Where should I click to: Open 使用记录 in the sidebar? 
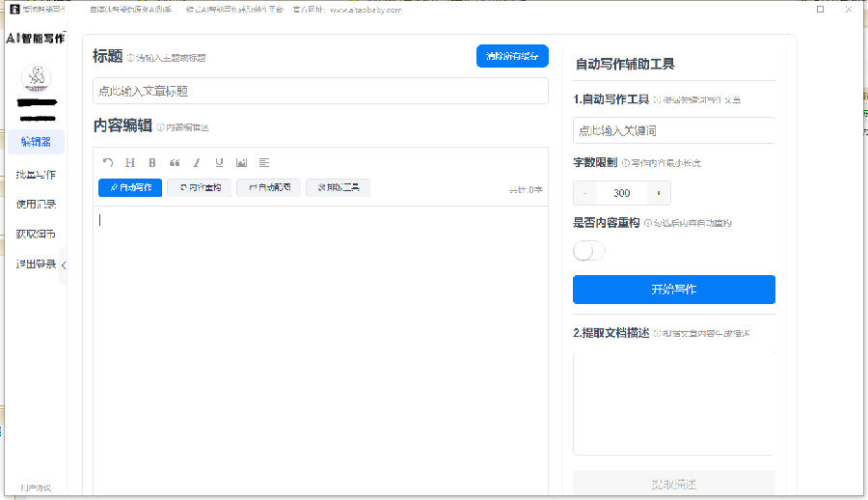[36, 205]
